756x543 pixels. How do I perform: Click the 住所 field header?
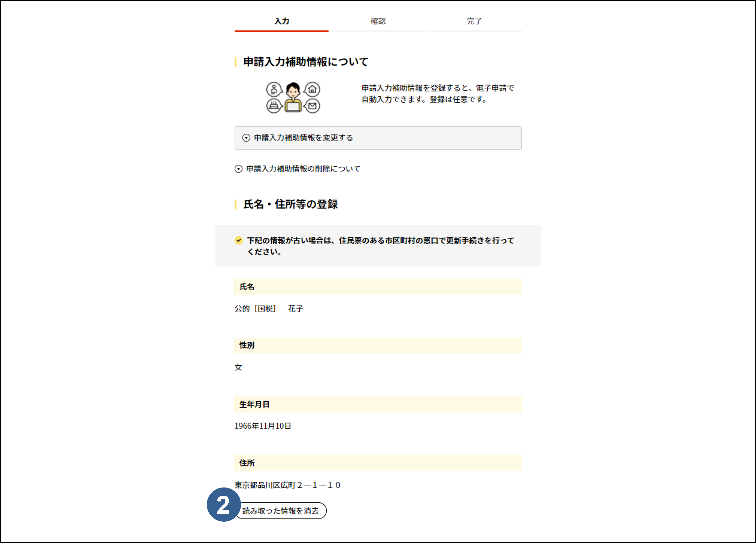[x=378, y=463]
